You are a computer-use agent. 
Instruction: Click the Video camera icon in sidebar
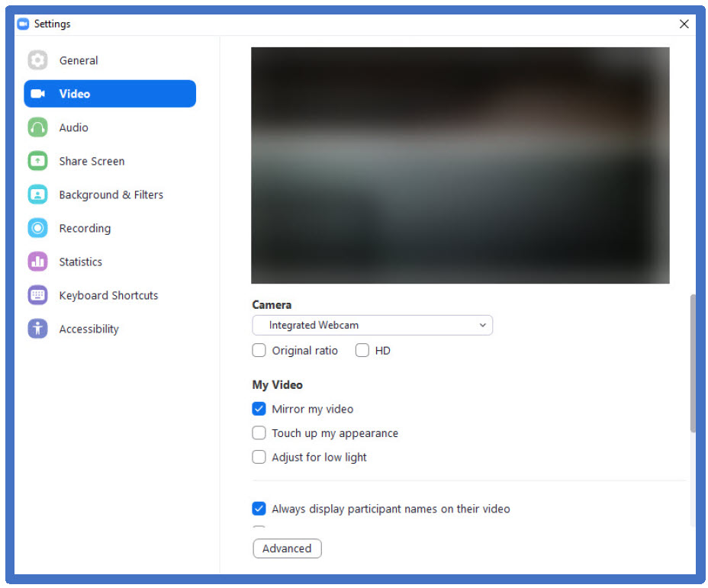(37, 93)
